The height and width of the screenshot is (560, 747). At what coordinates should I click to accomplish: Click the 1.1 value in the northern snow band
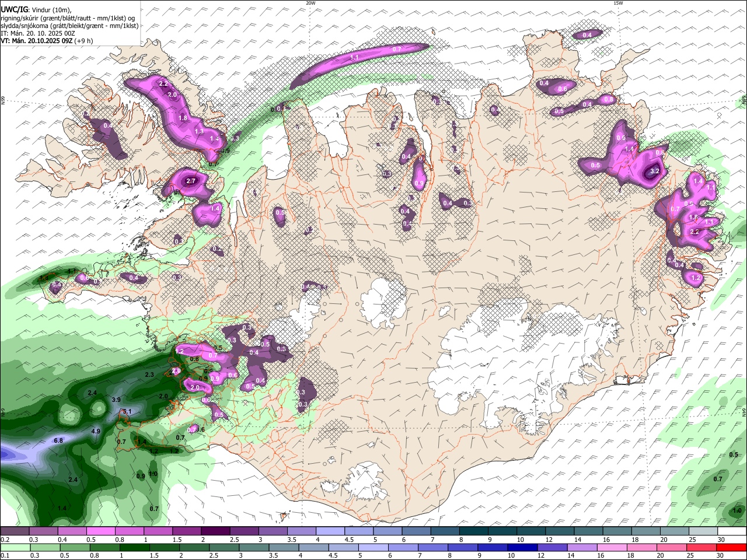[x=355, y=58]
